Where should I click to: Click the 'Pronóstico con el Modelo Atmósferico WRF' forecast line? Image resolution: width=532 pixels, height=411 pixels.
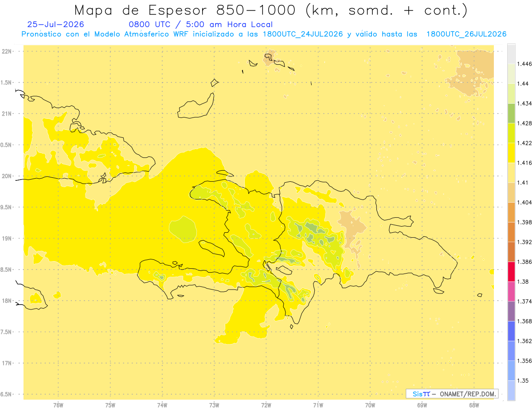[x=264, y=34]
